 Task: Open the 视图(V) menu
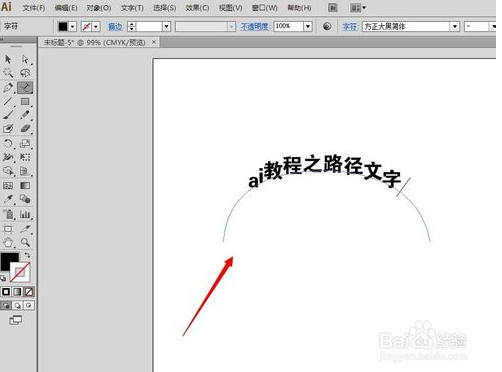[x=231, y=8]
